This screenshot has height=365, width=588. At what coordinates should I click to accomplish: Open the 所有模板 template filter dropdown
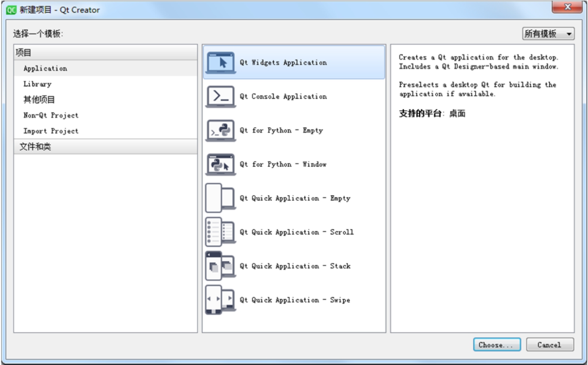548,34
